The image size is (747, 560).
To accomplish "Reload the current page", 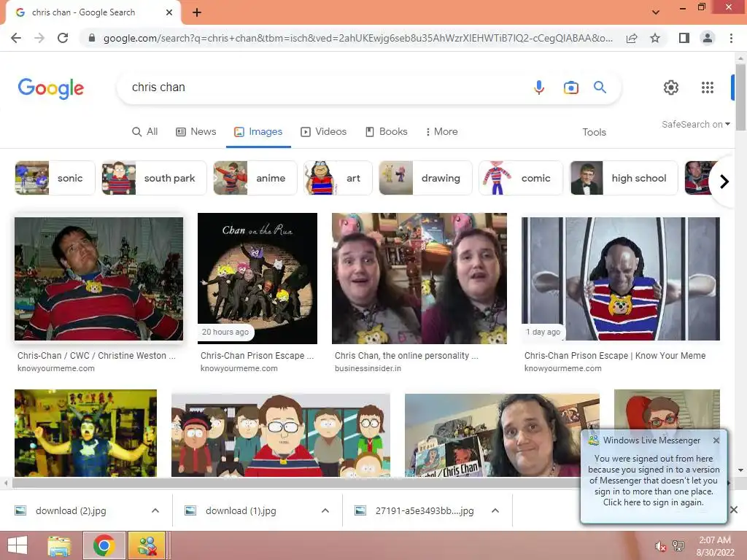I will (63, 38).
